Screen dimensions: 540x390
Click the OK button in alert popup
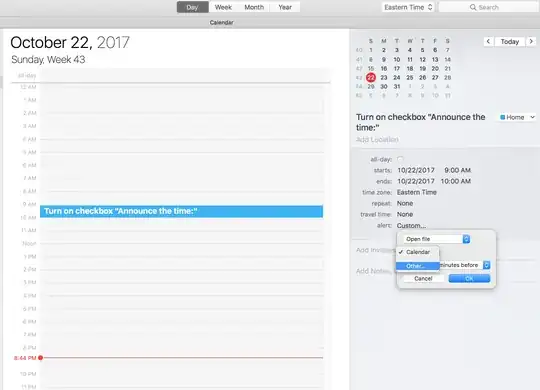click(469, 278)
